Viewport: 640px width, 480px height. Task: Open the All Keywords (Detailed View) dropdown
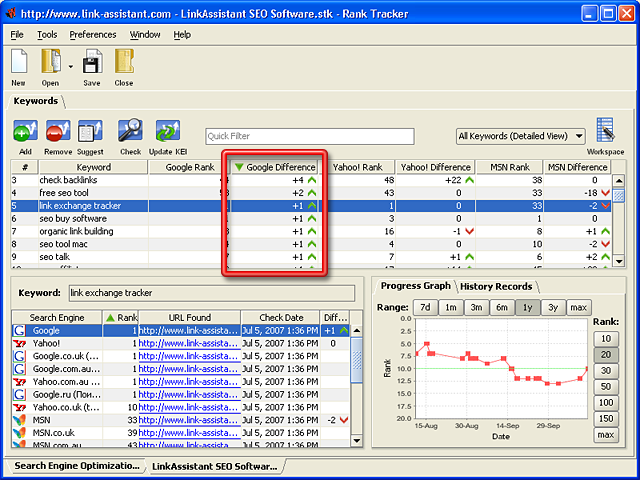click(x=520, y=136)
